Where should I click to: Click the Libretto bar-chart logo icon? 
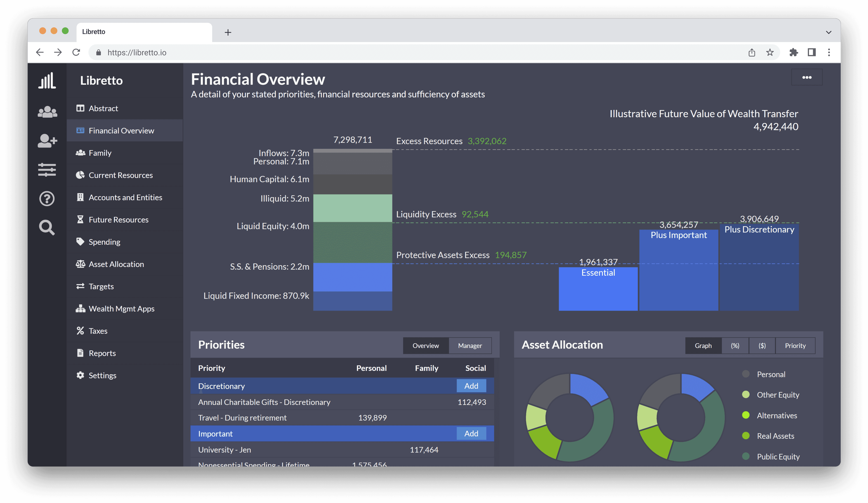pyautogui.click(x=47, y=81)
